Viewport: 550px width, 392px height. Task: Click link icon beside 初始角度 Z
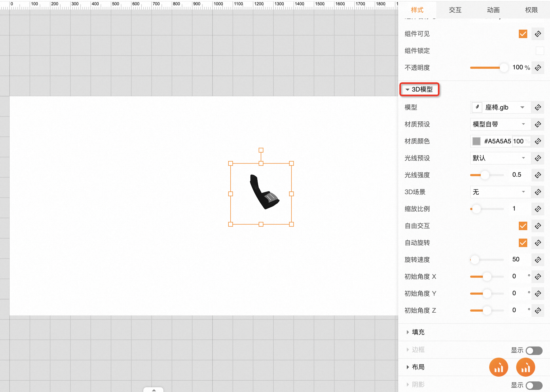538,311
